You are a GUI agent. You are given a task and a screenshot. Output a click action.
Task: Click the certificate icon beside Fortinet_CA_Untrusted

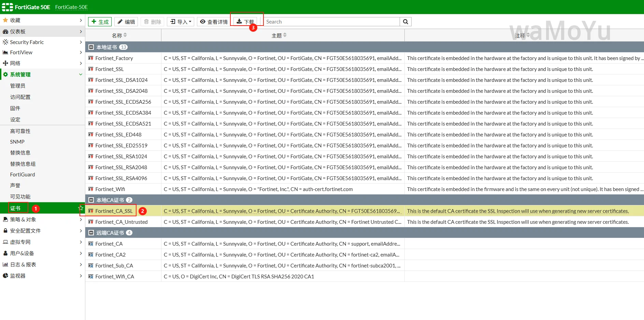coord(91,222)
